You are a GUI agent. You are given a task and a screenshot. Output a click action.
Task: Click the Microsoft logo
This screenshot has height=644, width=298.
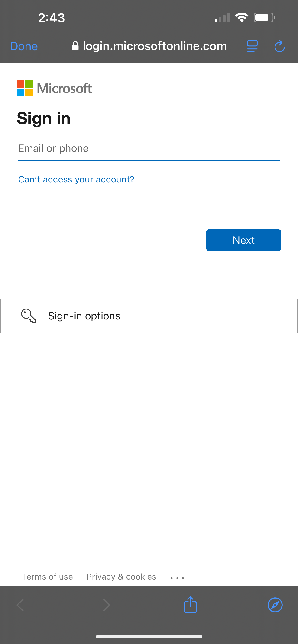point(54,88)
